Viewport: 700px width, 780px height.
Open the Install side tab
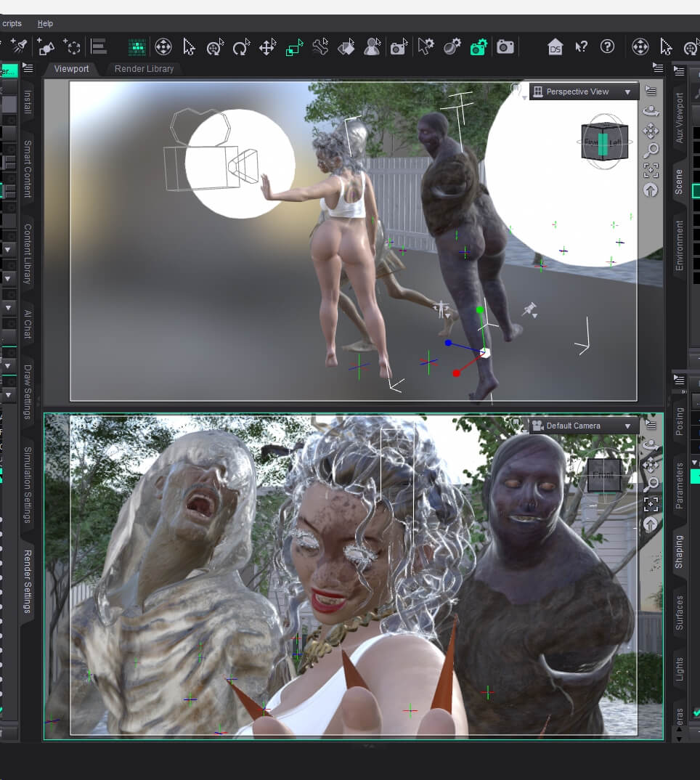(28, 102)
